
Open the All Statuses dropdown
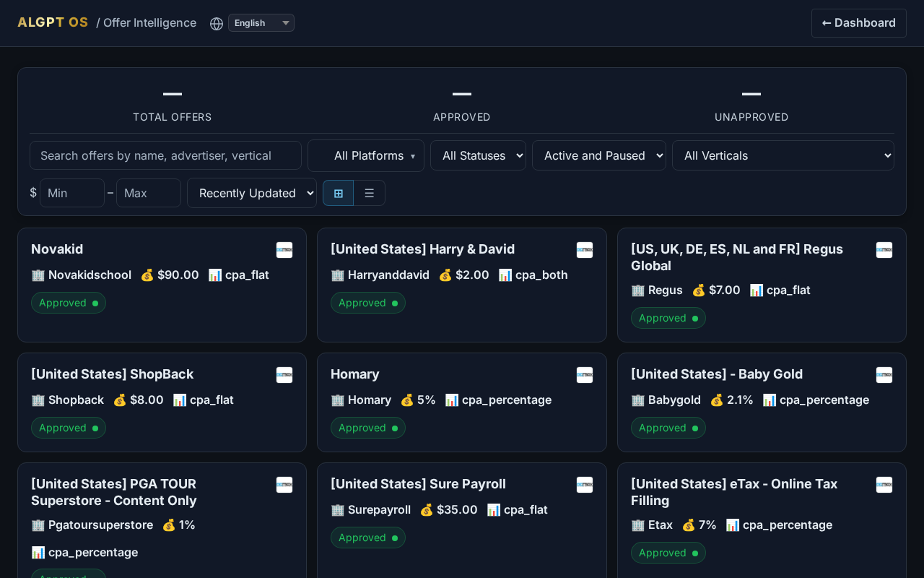tap(478, 155)
